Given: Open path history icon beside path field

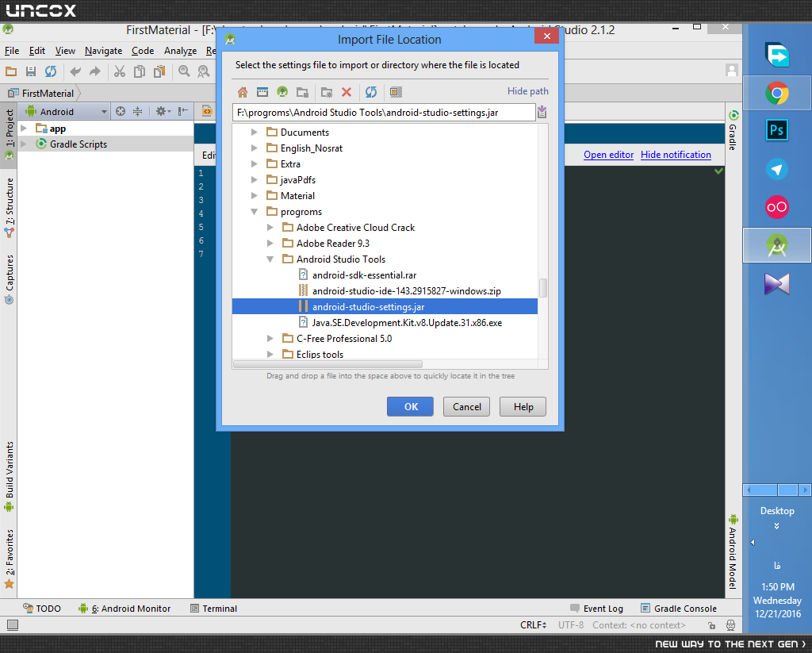Looking at the screenshot, I should (x=542, y=112).
